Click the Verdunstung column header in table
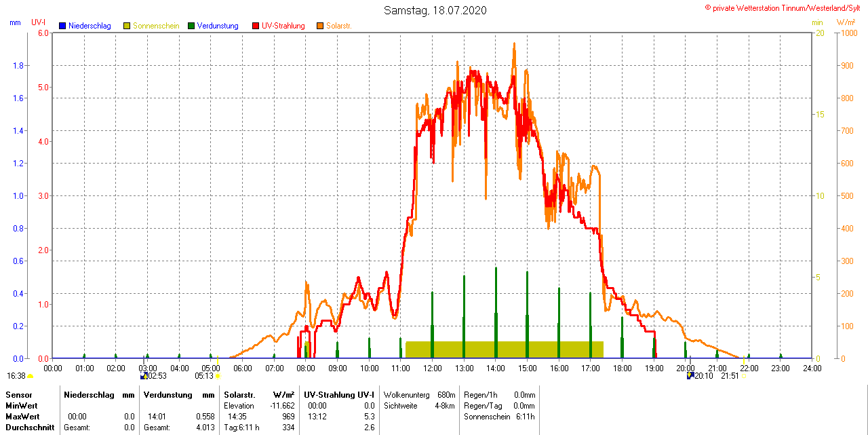 pyautogui.click(x=169, y=395)
